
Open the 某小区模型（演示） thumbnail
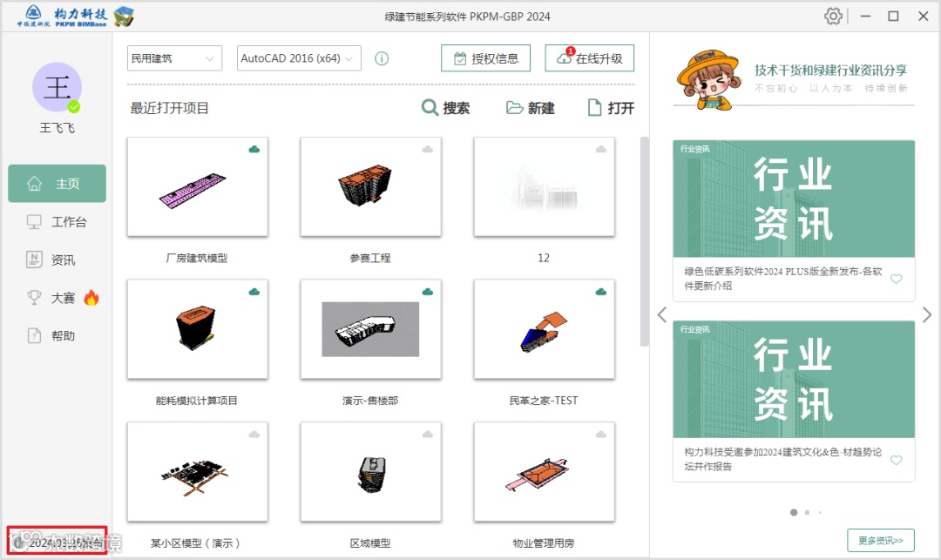pos(198,472)
